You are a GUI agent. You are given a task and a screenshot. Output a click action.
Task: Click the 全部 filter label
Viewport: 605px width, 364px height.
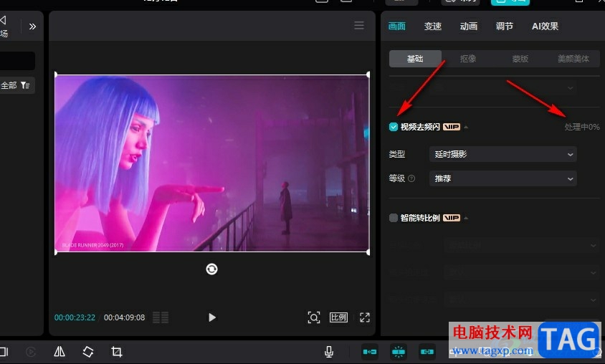[x=9, y=85]
